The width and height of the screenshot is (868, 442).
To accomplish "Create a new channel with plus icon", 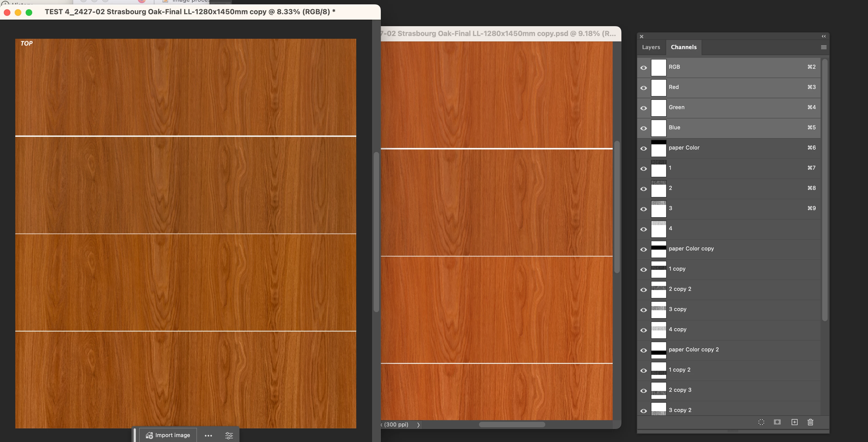I will click(x=794, y=422).
